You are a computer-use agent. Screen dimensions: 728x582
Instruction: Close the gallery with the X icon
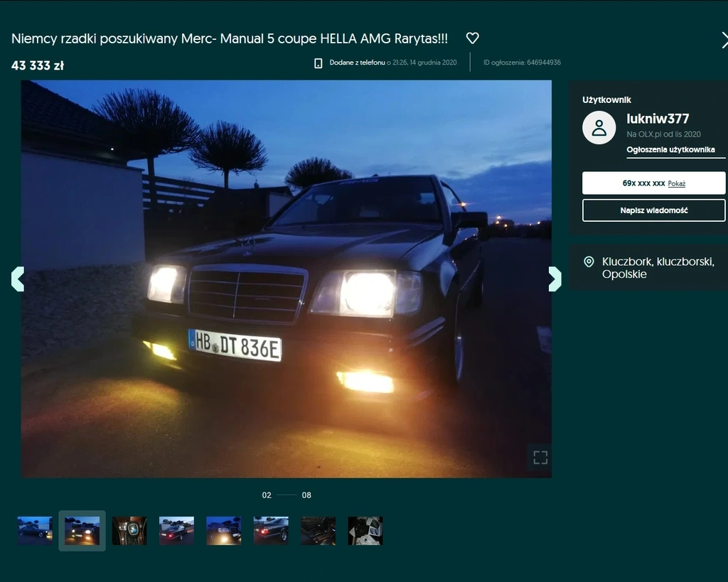click(724, 40)
